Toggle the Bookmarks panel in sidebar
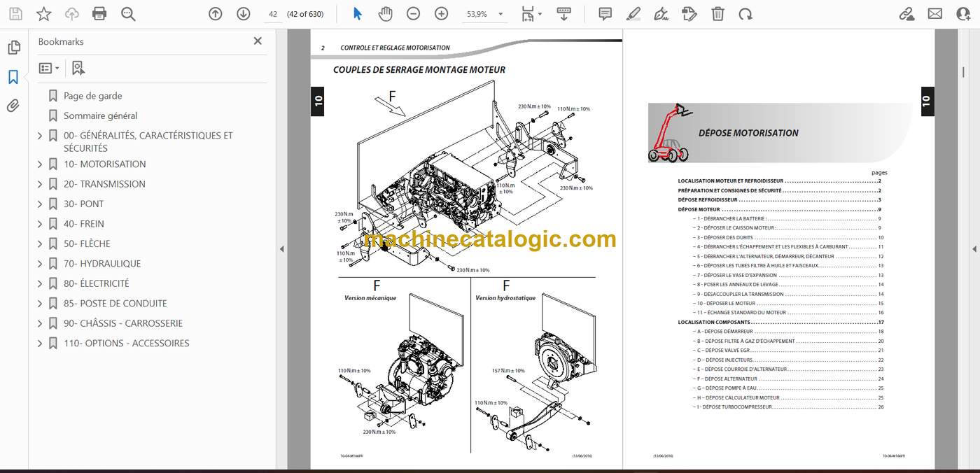Viewport: 980px width, 473px height. click(x=13, y=77)
